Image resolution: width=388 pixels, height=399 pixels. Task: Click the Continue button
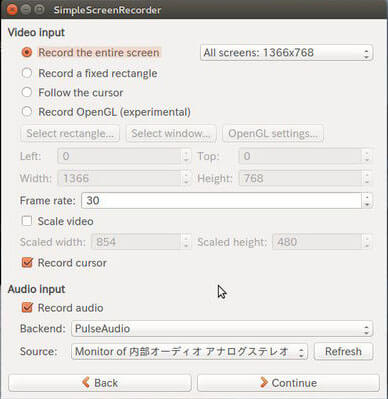point(288,383)
